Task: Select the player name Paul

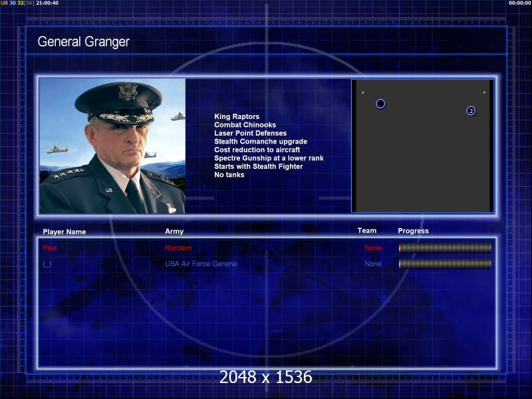Action: pos(49,248)
